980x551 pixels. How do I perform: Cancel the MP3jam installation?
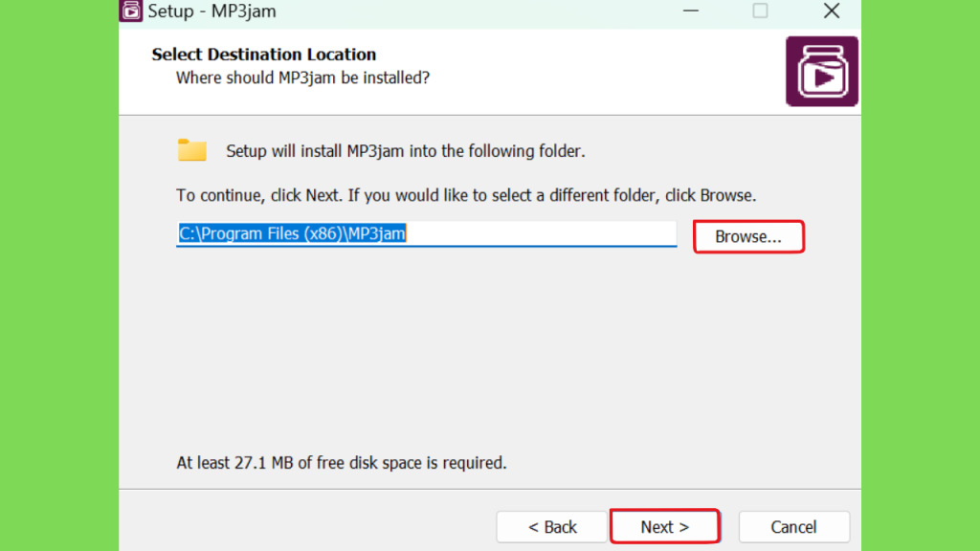click(793, 527)
